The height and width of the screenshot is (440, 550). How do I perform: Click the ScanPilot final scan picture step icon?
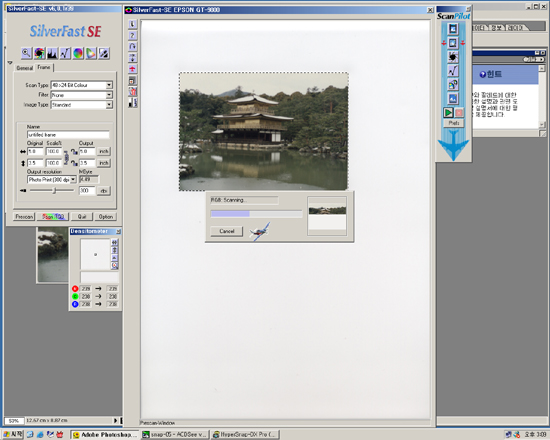point(453,98)
